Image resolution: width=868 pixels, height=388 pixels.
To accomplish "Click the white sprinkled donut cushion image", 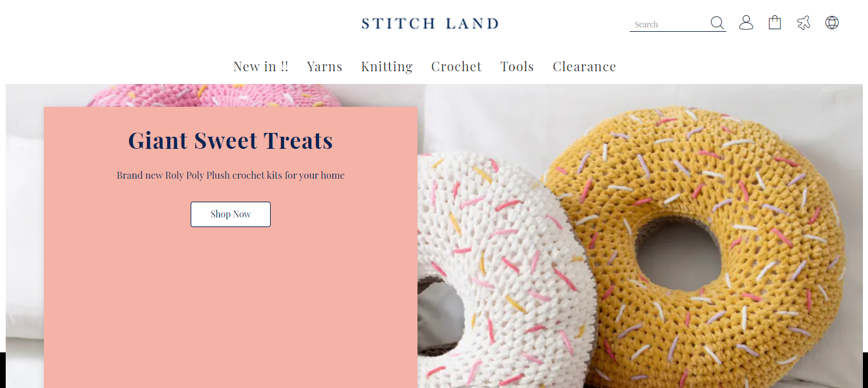I will 502,274.
